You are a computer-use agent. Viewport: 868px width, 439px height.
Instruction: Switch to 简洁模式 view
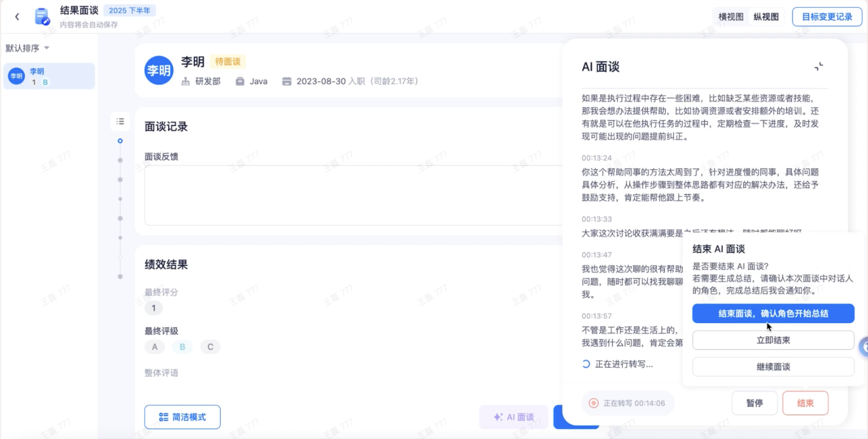click(182, 417)
